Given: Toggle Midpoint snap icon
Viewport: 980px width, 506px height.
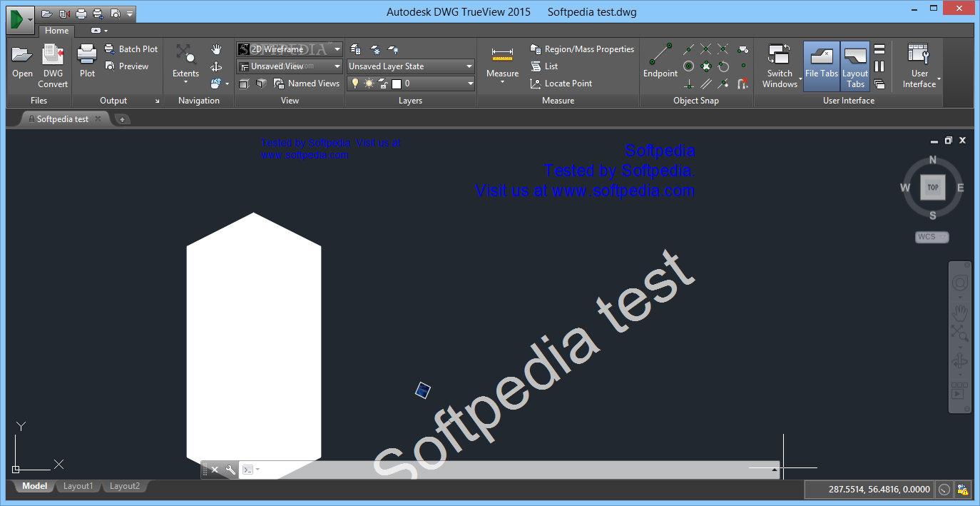Looking at the screenshot, I should point(688,49).
